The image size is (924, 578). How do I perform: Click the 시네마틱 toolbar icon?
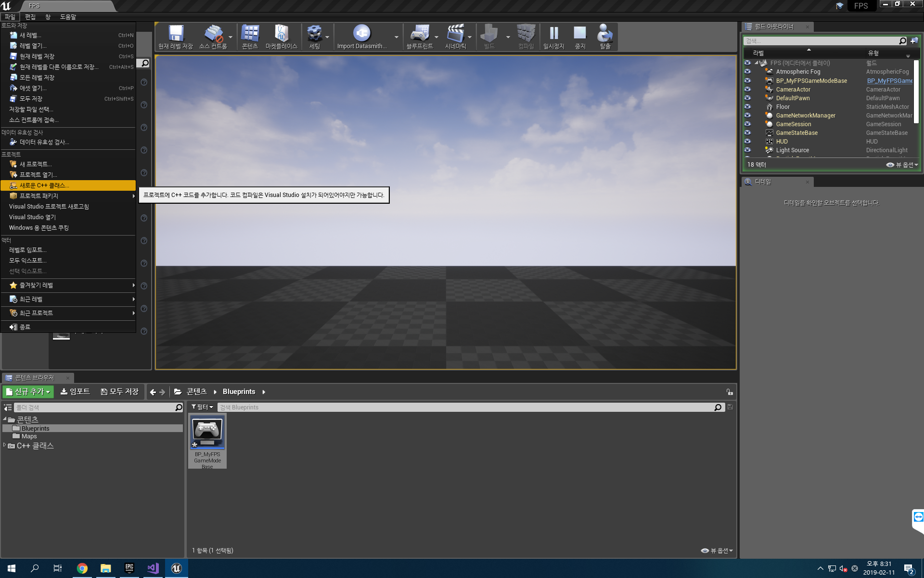click(456, 35)
